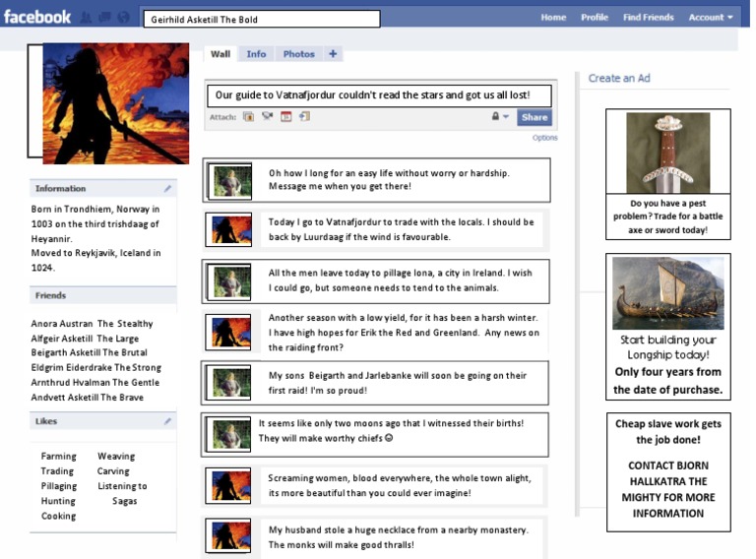
Task: Open the sword advertisement image
Action: coord(667,153)
